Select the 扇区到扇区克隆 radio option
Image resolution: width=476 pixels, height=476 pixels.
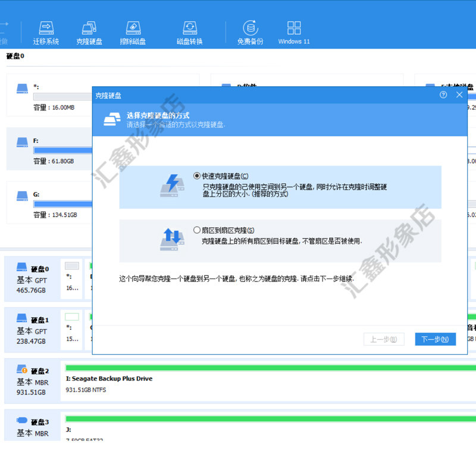(x=196, y=229)
